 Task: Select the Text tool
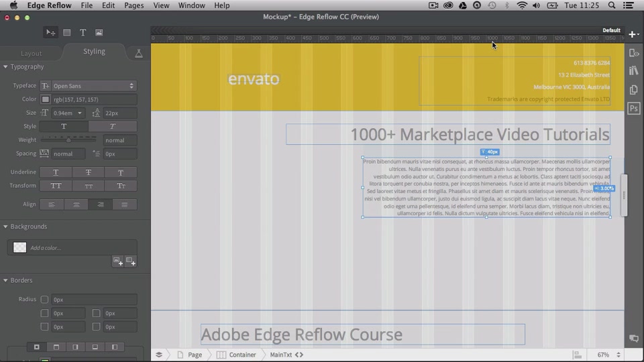(x=83, y=32)
